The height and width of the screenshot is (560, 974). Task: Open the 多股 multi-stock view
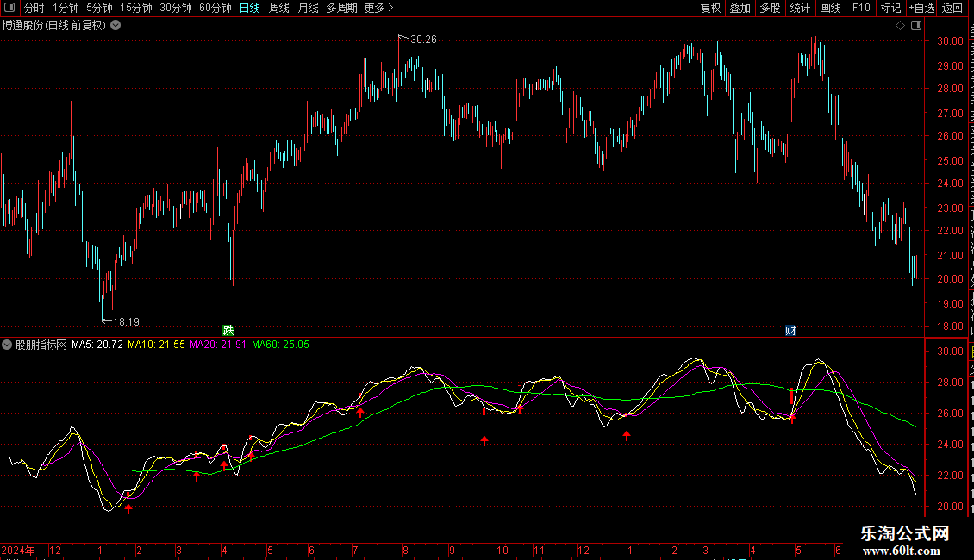(x=770, y=8)
